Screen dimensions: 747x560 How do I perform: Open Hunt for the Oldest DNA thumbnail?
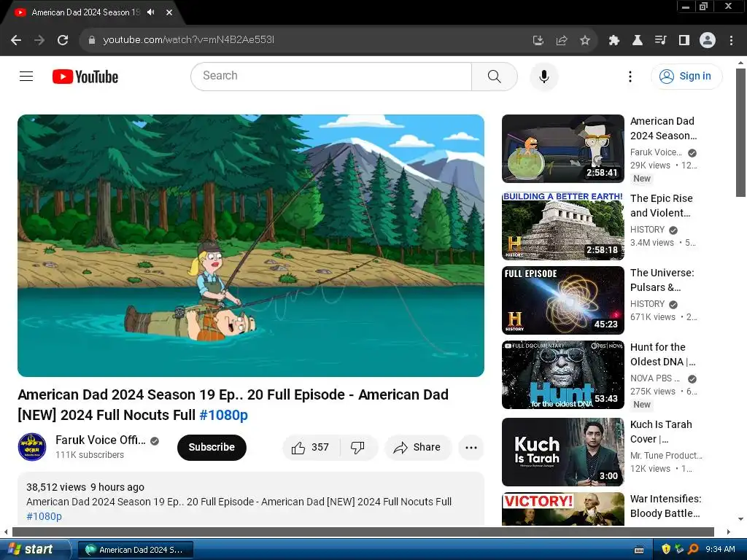coord(562,375)
